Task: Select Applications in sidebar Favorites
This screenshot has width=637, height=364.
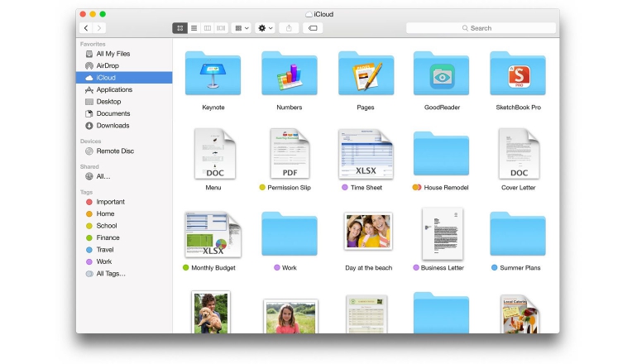Action: click(x=114, y=89)
